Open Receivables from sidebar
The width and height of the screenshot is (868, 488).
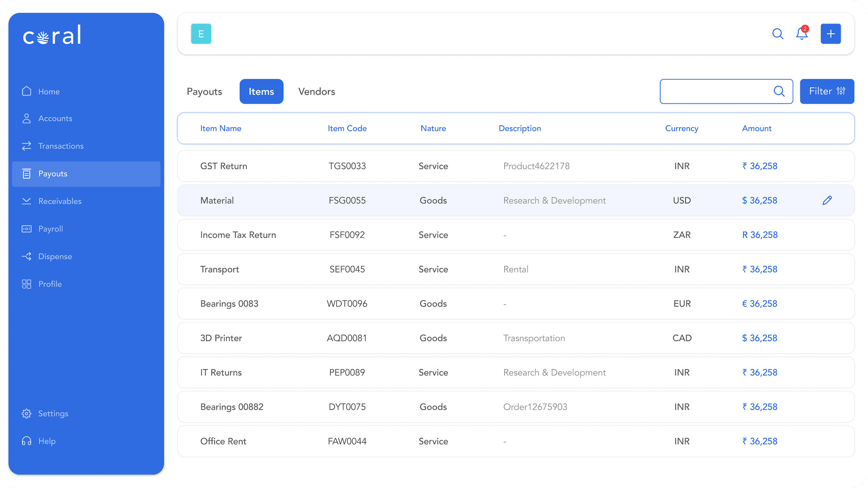(60, 201)
